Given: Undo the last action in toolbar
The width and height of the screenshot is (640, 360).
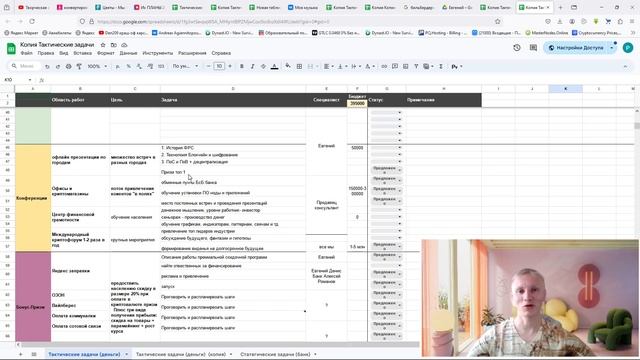Looking at the screenshot, I should click(x=47, y=66).
